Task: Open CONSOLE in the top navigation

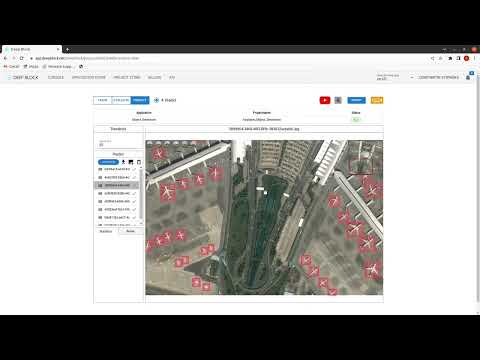Action: (56, 77)
